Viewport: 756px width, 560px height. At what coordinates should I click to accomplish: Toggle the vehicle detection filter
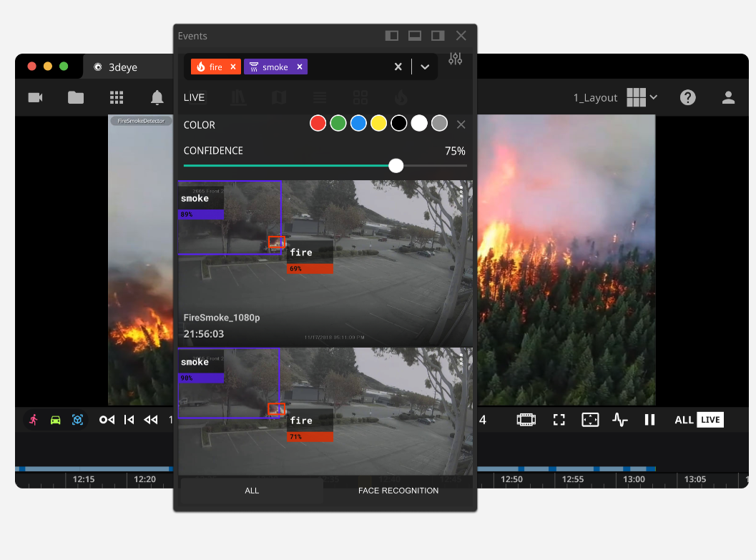(56, 420)
